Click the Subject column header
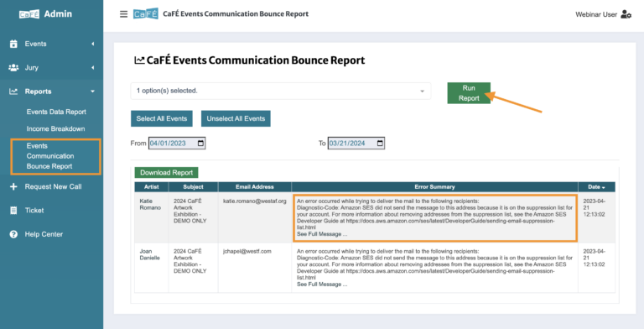The image size is (644, 329). coord(193,186)
